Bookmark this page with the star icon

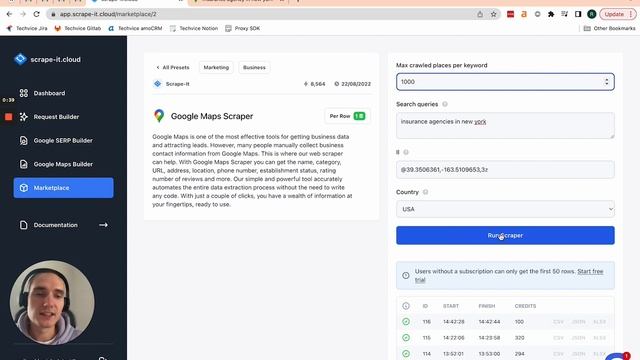click(493, 14)
